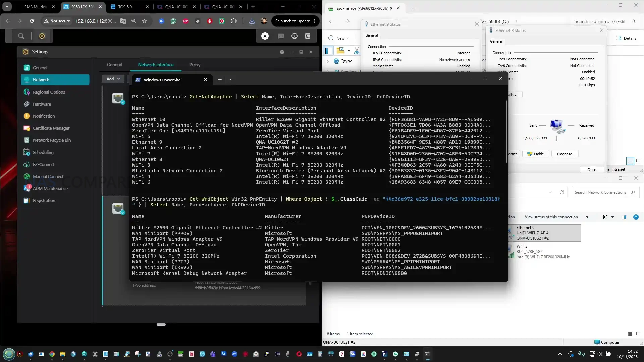Viewport: 644px width, 362px height.
Task: Switch to the Proxy tab
Action: [195, 65]
